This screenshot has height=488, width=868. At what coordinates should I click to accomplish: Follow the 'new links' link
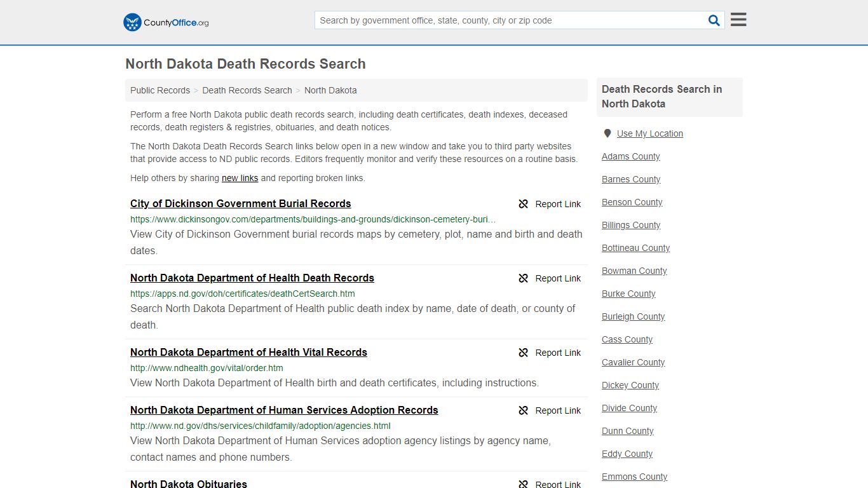(240, 178)
